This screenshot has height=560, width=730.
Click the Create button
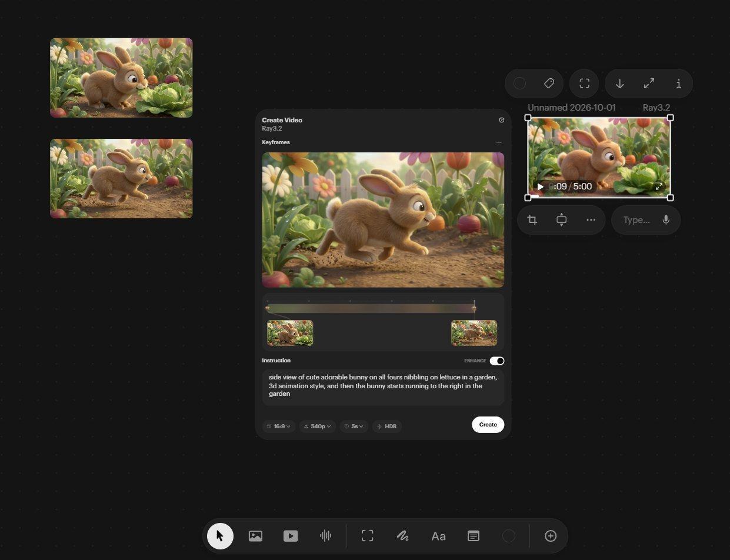[x=488, y=425]
